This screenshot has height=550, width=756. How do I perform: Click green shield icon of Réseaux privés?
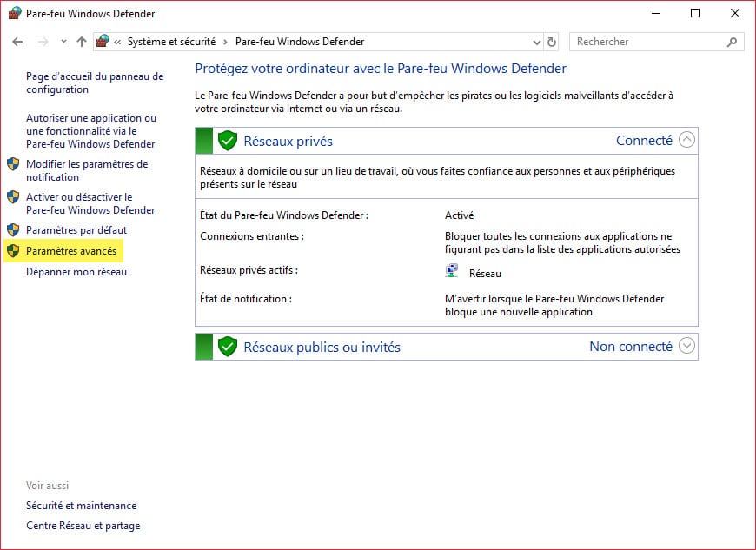[x=228, y=140]
